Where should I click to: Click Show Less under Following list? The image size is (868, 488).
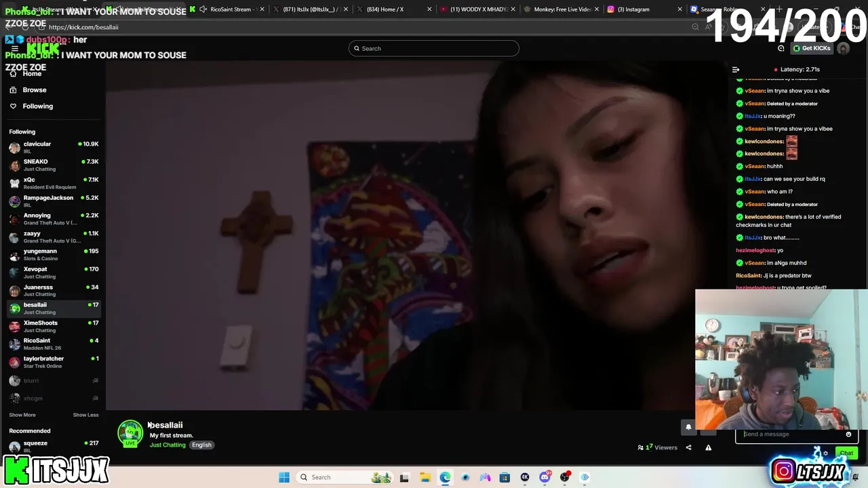(x=85, y=415)
